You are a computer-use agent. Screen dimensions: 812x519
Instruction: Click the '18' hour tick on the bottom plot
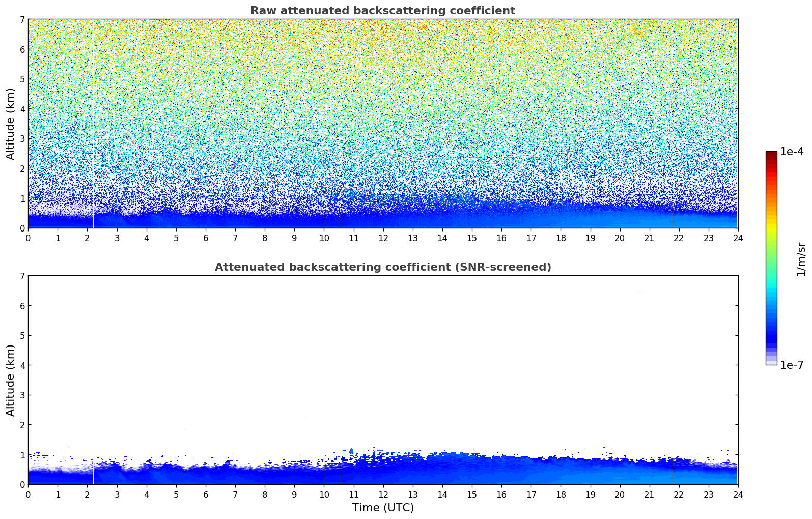pyautogui.click(x=561, y=494)
